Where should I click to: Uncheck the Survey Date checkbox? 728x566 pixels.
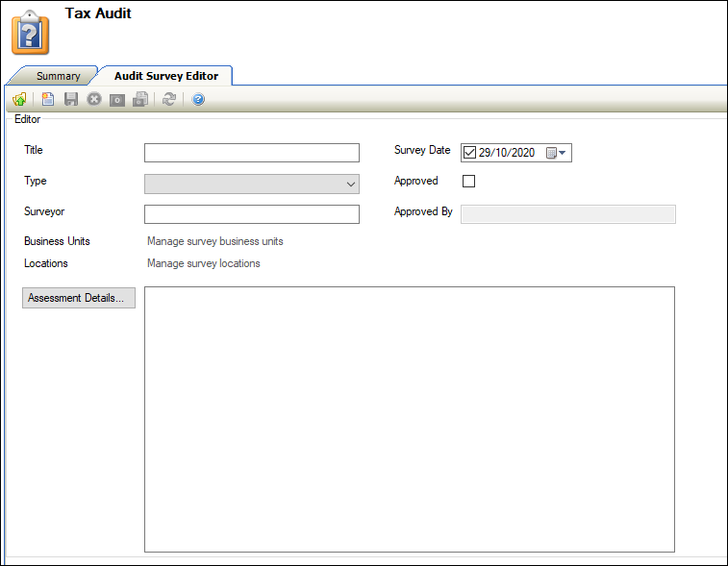[469, 152]
